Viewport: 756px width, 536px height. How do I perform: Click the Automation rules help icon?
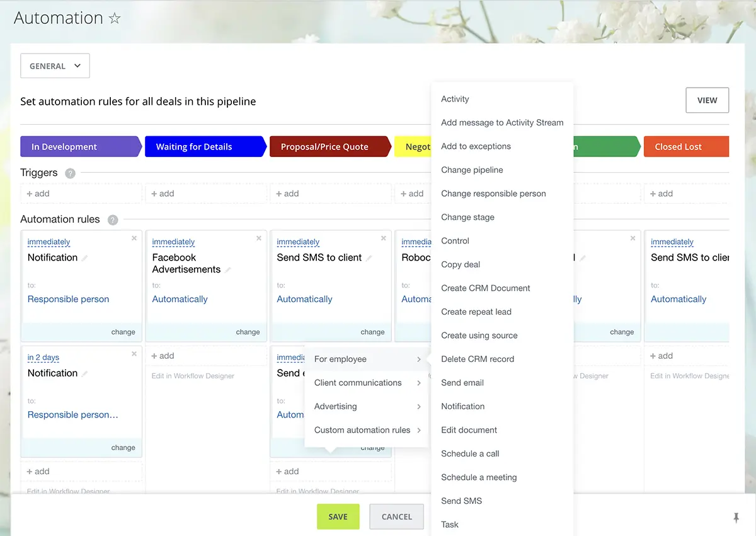coord(113,220)
